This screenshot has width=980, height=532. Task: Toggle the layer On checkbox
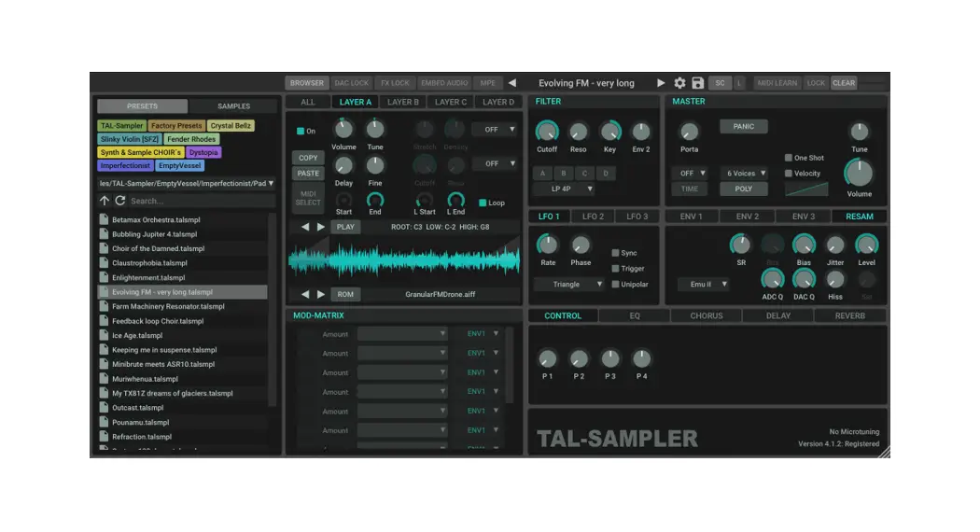[x=300, y=132]
